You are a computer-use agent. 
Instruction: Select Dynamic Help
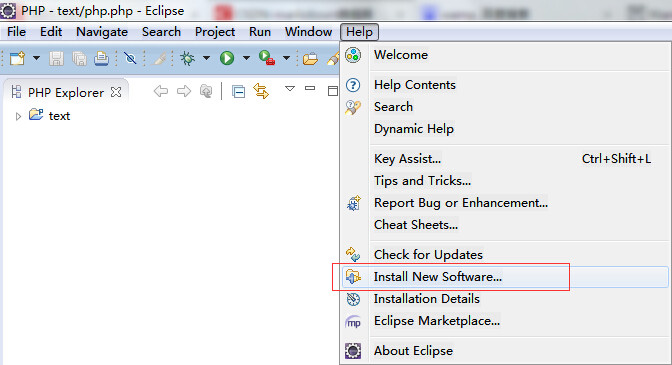coord(506,129)
